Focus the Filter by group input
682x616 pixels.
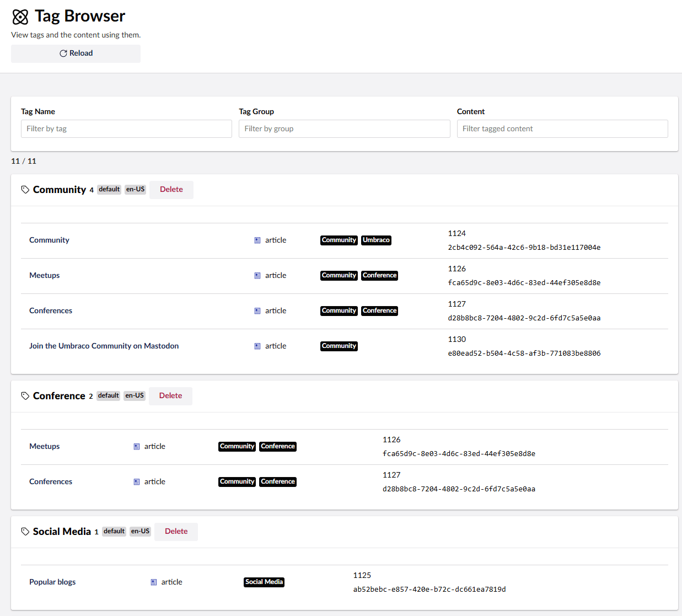pyautogui.click(x=345, y=128)
